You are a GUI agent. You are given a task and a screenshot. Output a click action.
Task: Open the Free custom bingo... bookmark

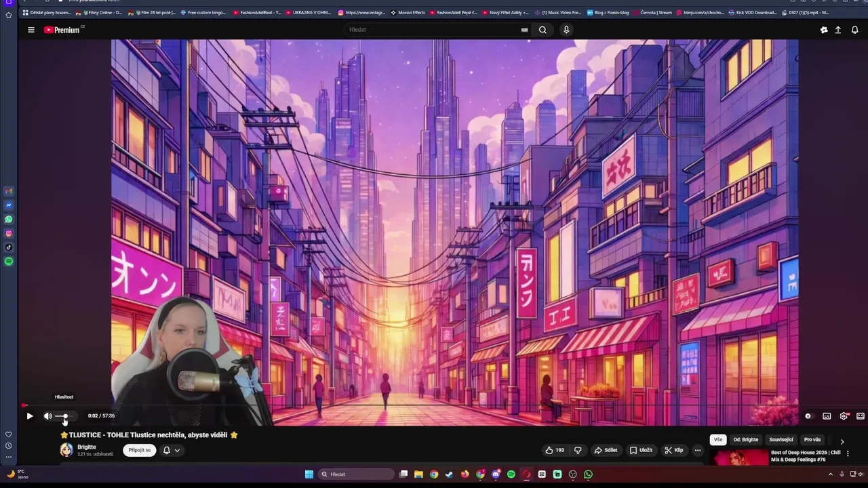point(203,12)
